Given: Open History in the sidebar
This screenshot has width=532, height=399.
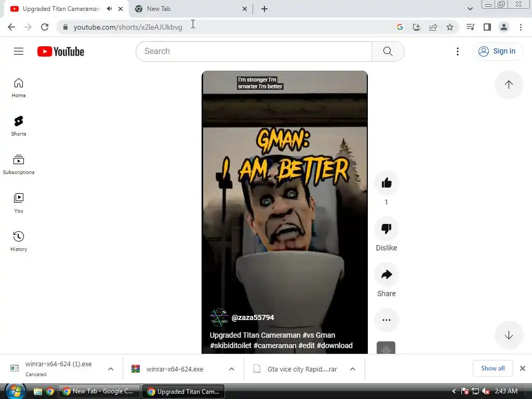Looking at the screenshot, I should (x=19, y=241).
